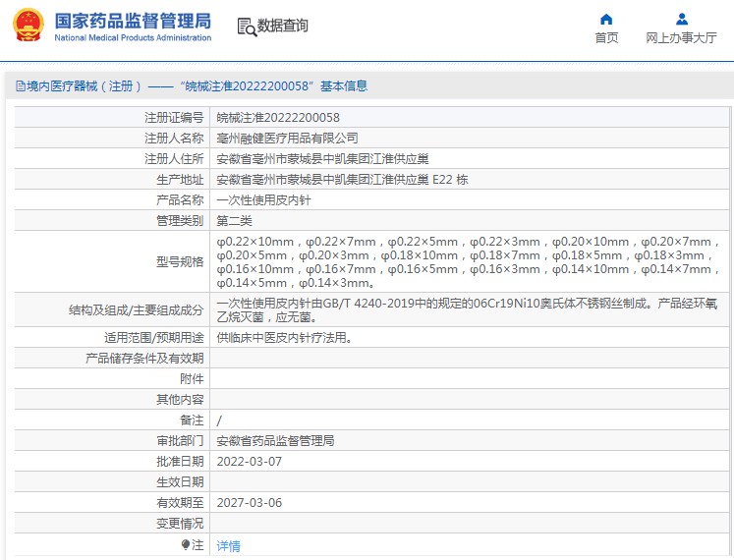Click the 注册证编号 label
Screen dimensions: 734x560
tap(174, 118)
